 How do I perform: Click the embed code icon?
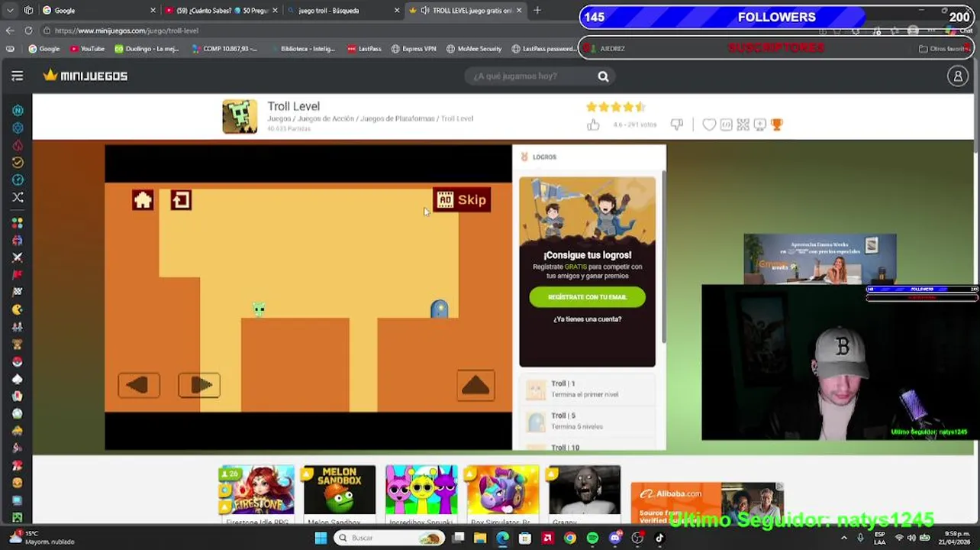coord(726,125)
